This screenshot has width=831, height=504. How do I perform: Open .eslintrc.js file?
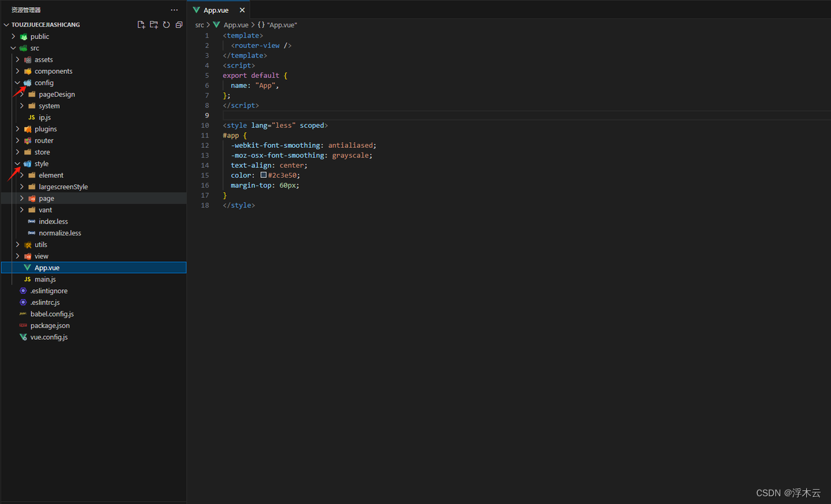coord(45,302)
